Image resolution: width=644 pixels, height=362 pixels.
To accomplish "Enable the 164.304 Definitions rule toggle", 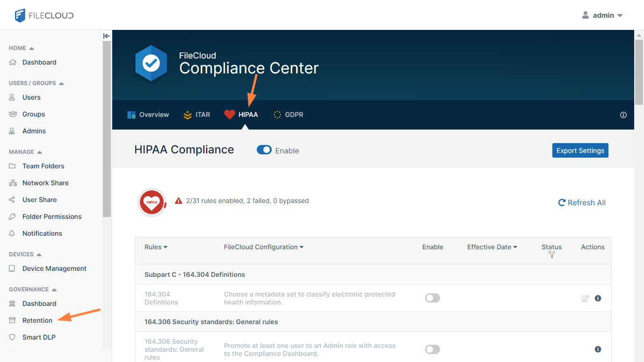I will pos(433,298).
